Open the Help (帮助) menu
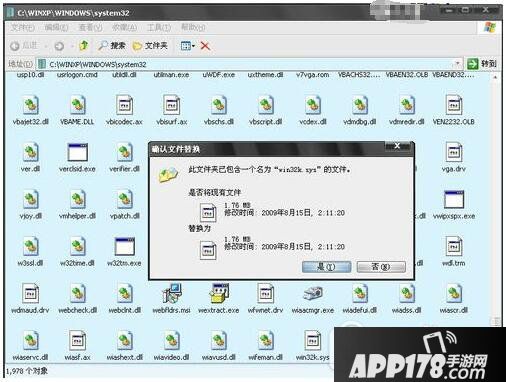Image resolution: width=506 pixels, height=382 pixels. pyautogui.click(x=193, y=27)
